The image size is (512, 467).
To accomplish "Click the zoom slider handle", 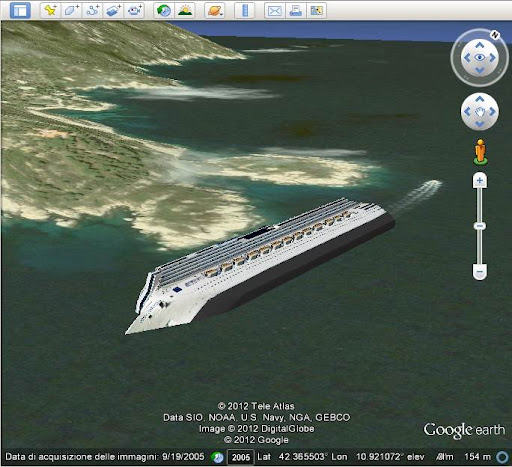I will (x=480, y=226).
